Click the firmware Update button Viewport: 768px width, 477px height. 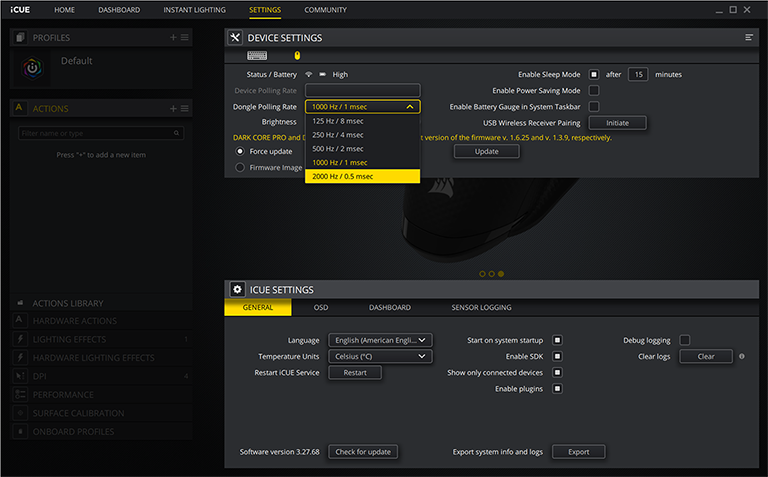click(486, 151)
